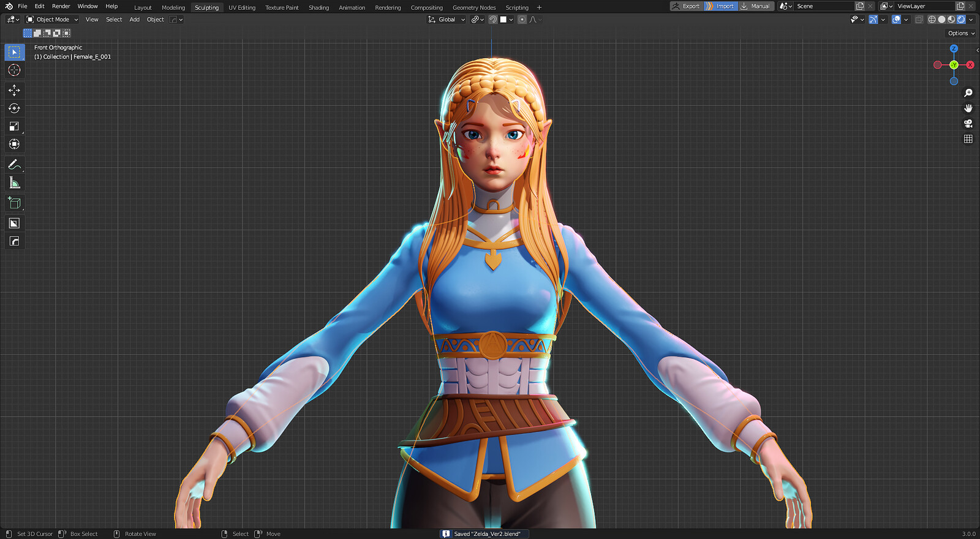Open the Options dropdown

click(x=961, y=33)
